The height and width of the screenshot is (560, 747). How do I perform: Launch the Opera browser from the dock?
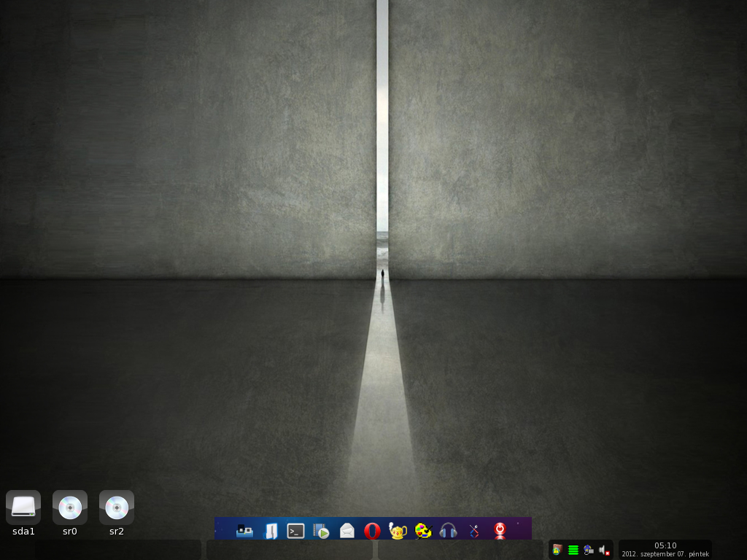point(372,531)
